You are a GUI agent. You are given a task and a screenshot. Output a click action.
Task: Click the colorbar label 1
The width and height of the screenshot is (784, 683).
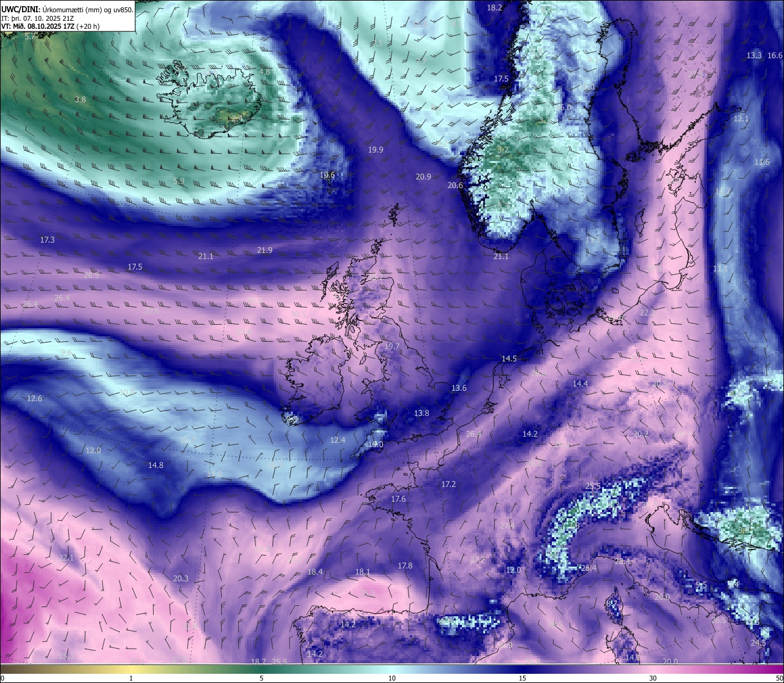click(131, 678)
